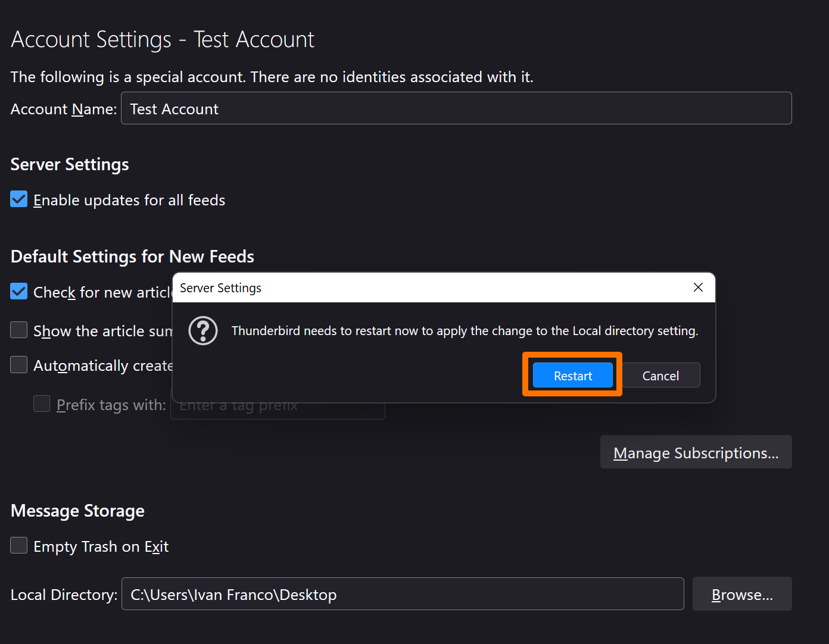This screenshot has width=829, height=644.
Task: Uncheck Check for new articles option
Action: pos(19,292)
